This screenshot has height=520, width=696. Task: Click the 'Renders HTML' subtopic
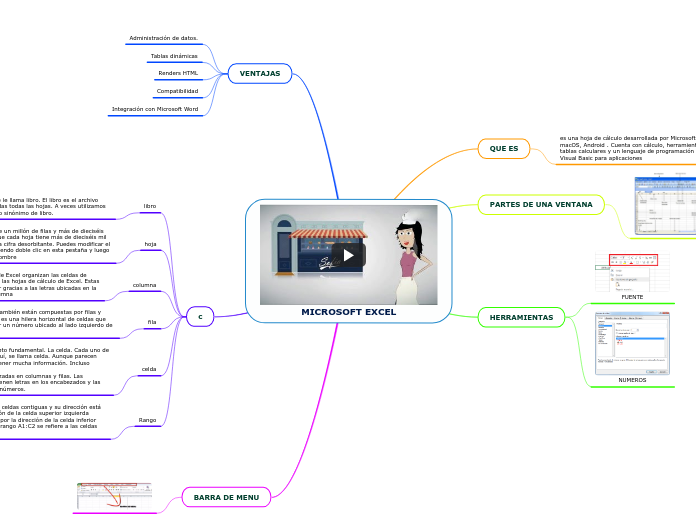[178, 73]
